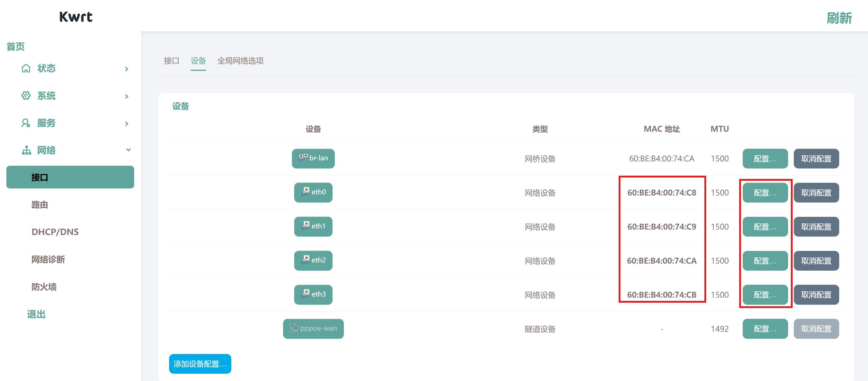This screenshot has width=868, height=381.
Task: Click the network tree icon beside 网络
Action: [x=26, y=150]
